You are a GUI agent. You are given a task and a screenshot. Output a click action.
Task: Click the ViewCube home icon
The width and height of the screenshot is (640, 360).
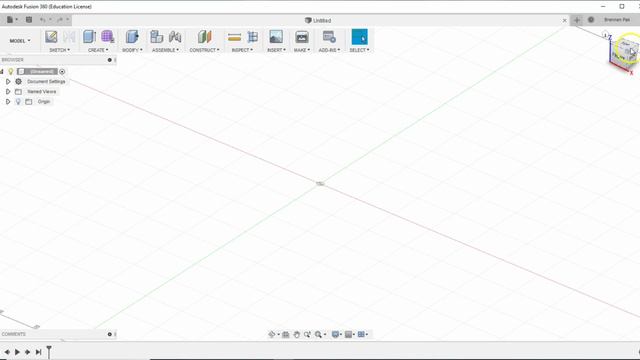(x=605, y=35)
